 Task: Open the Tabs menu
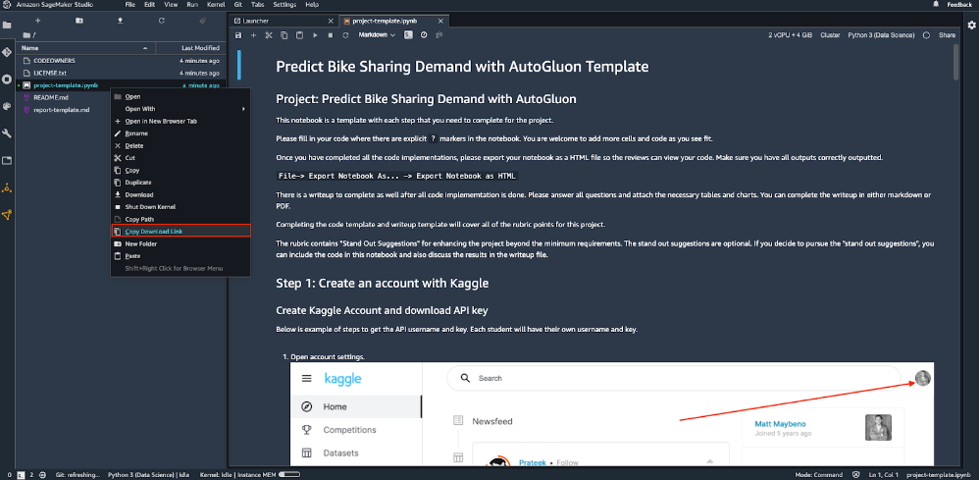[257, 4]
